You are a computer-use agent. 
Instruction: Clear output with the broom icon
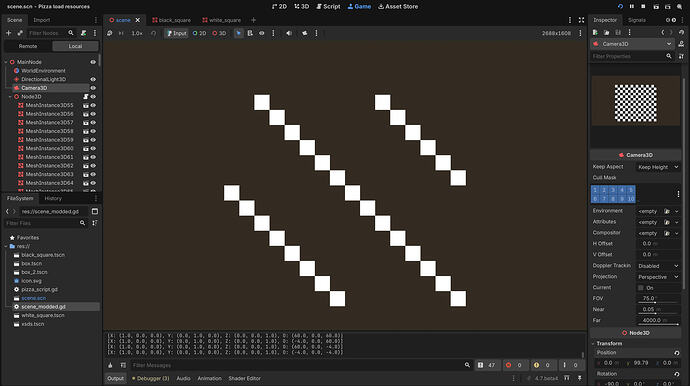pyautogui.click(x=110, y=365)
